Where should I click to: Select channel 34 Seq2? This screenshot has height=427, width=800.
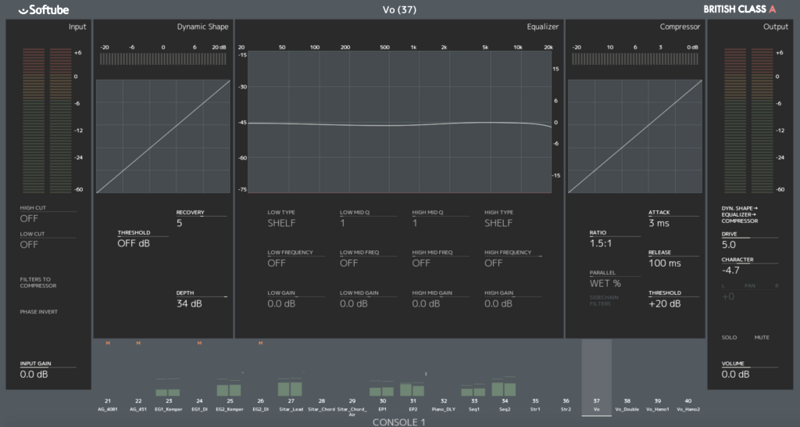pyautogui.click(x=505, y=405)
